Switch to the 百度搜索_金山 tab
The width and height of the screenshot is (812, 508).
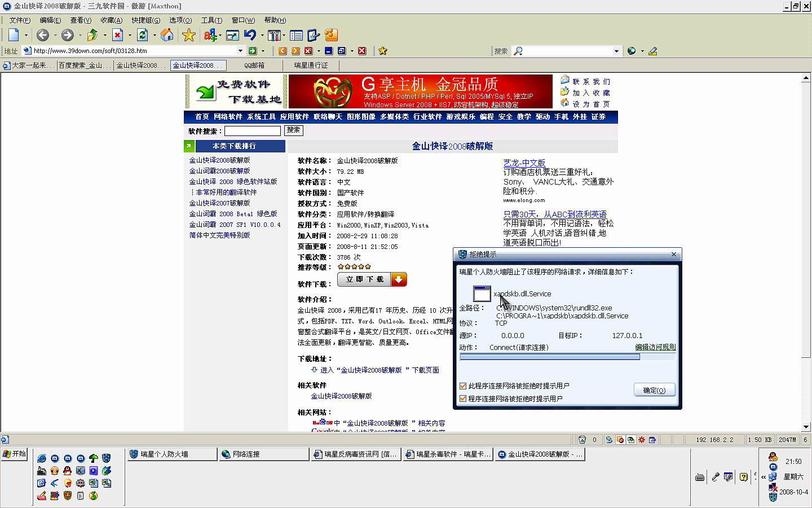[85, 65]
